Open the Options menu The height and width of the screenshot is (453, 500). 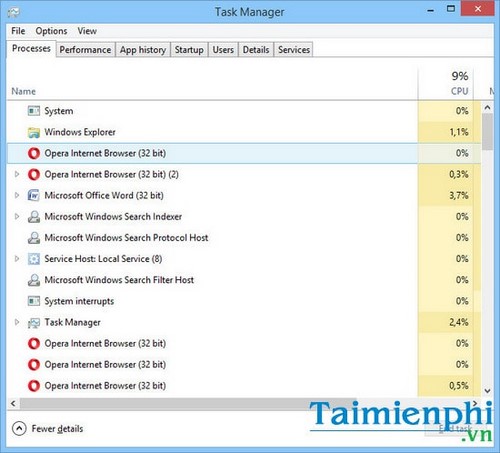click(x=51, y=31)
